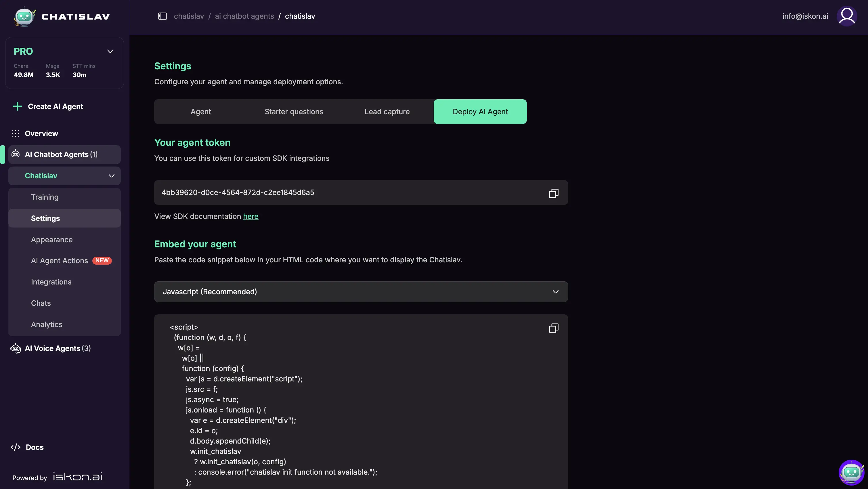
Task: Open SDK documentation 'here' link
Action: pyautogui.click(x=251, y=216)
